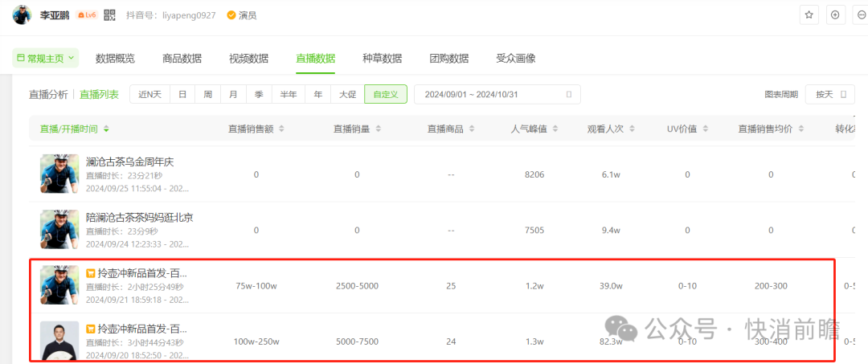Select the 大促 period option
Viewport: 868px width, 364px height.
pyautogui.click(x=347, y=95)
